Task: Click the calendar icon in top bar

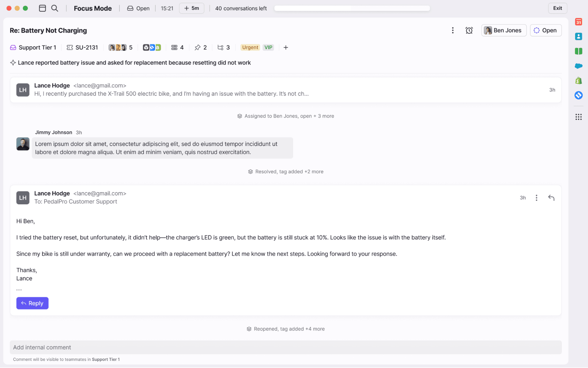Action: (42, 8)
